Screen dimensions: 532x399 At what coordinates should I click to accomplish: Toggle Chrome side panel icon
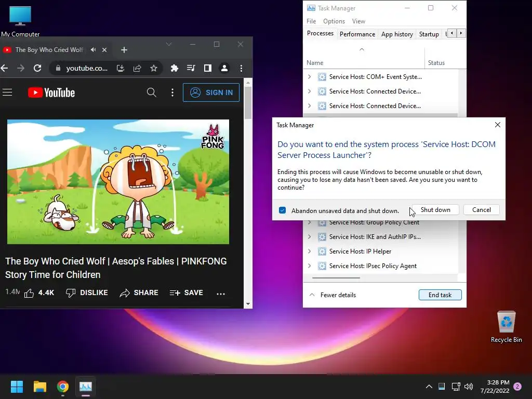(x=208, y=68)
